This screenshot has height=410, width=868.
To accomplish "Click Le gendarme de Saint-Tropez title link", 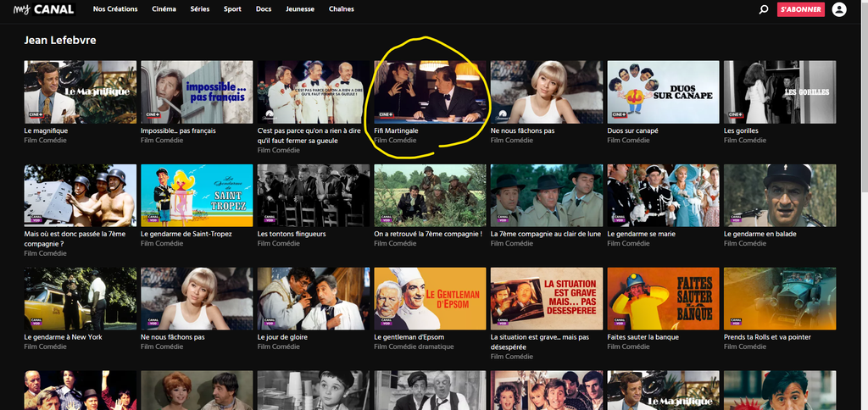I will 186,234.
